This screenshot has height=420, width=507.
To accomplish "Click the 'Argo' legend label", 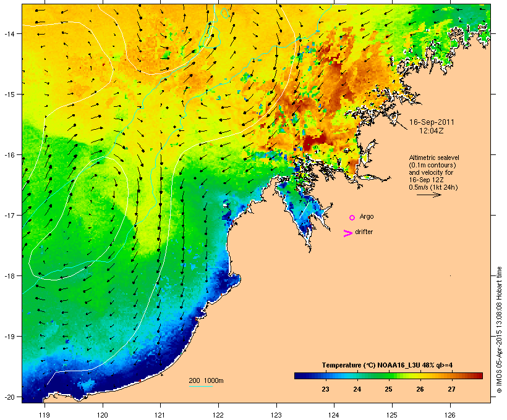I will 367,216.
